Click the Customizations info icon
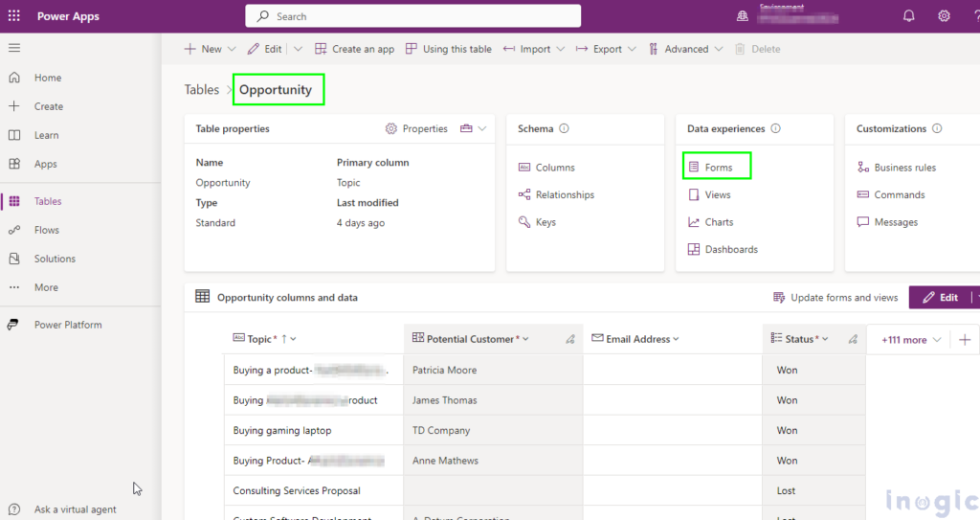Image resolution: width=980 pixels, height=520 pixels. click(x=937, y=128)
